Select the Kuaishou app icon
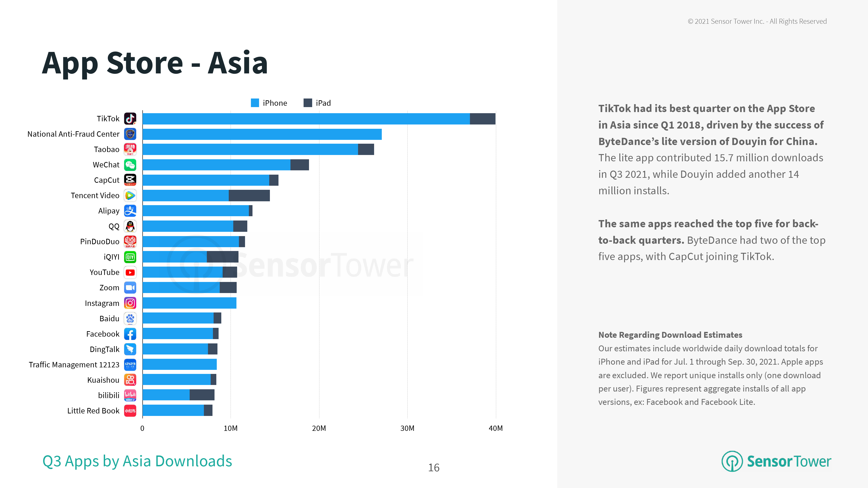The image size is (868, 488). tap(130, 380)
